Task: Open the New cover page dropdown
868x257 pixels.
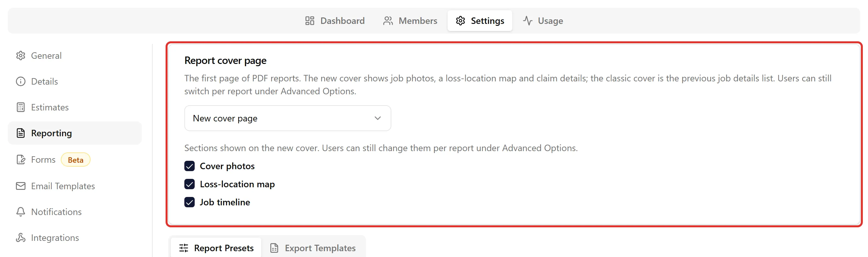Action: click(x=288, y=118)
